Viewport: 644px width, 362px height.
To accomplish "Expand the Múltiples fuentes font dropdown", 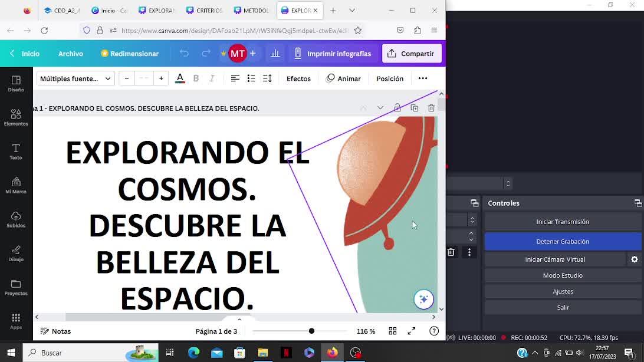I will pos(75,78).
